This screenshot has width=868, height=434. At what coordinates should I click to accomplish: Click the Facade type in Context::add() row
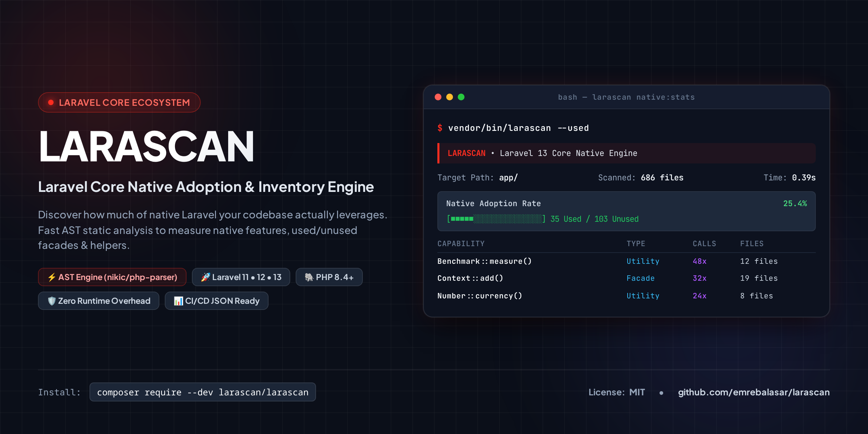(640, 278)
